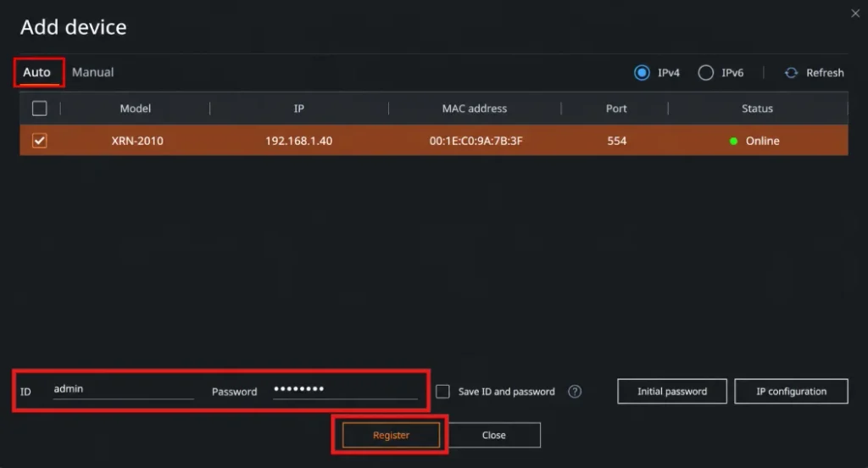This screenshot has height=468, width=868.
Task: Open the help question mark icon
Action: [x=575, y=392]
